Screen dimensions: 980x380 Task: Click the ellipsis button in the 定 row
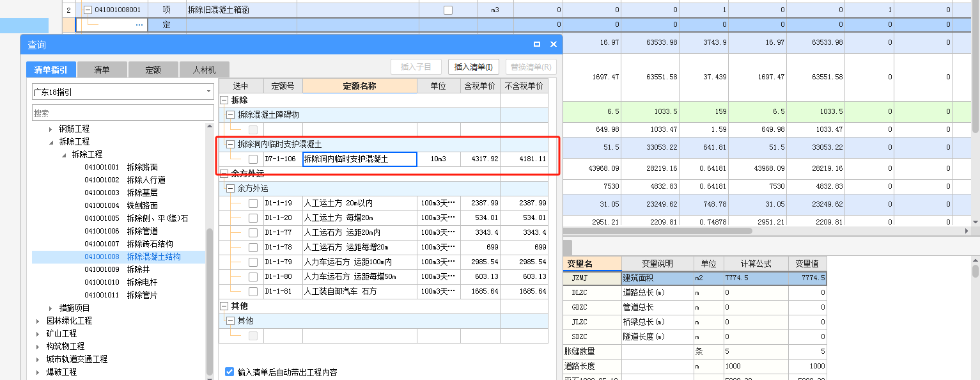pyautogui.click(x=139, y=25)
